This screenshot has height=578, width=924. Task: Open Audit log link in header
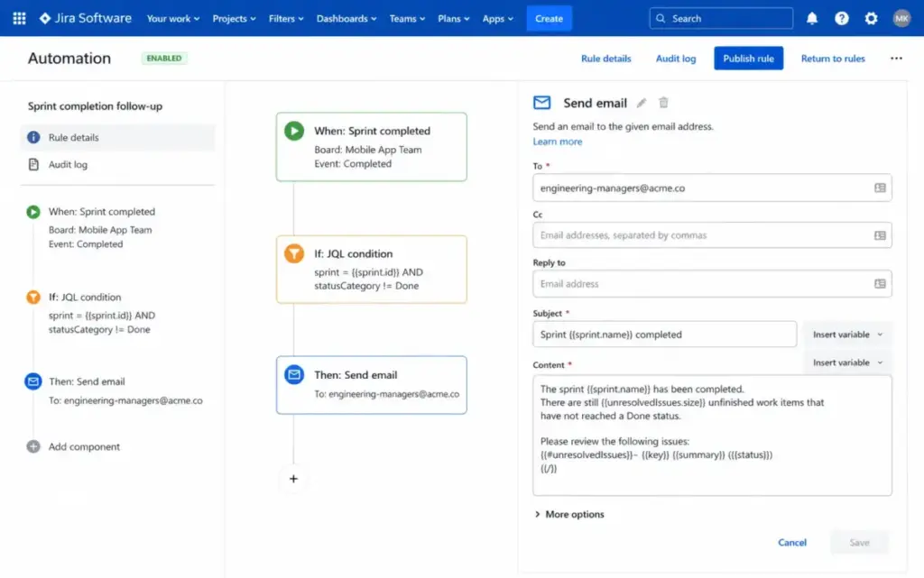click(676, 59)
